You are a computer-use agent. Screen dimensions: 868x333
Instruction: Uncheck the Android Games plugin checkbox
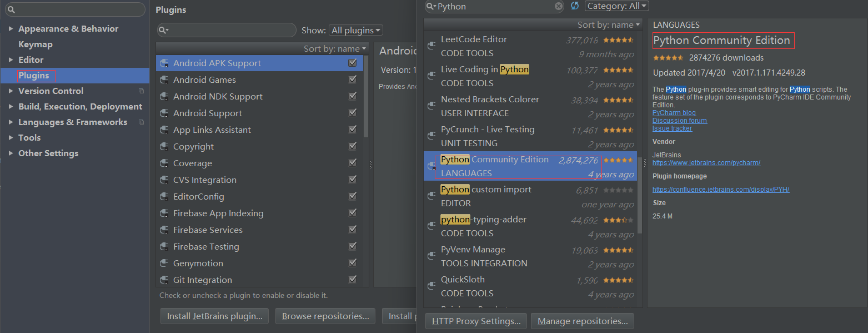352,79
